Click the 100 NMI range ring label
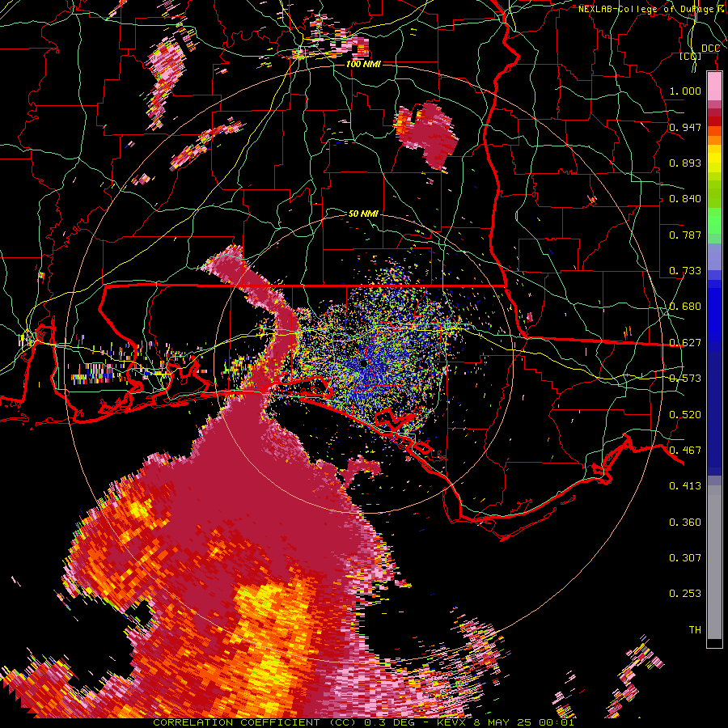The image size is (728, 728). tap(363, 64)
